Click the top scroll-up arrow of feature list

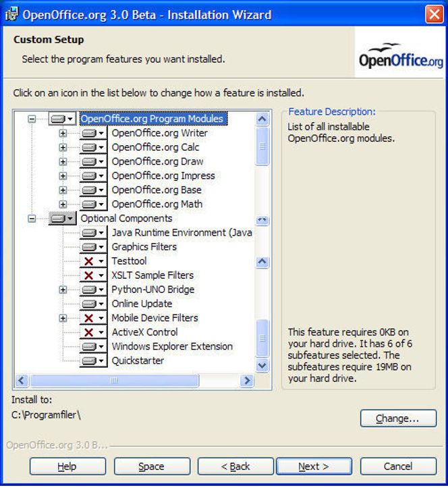coord(262,119)
